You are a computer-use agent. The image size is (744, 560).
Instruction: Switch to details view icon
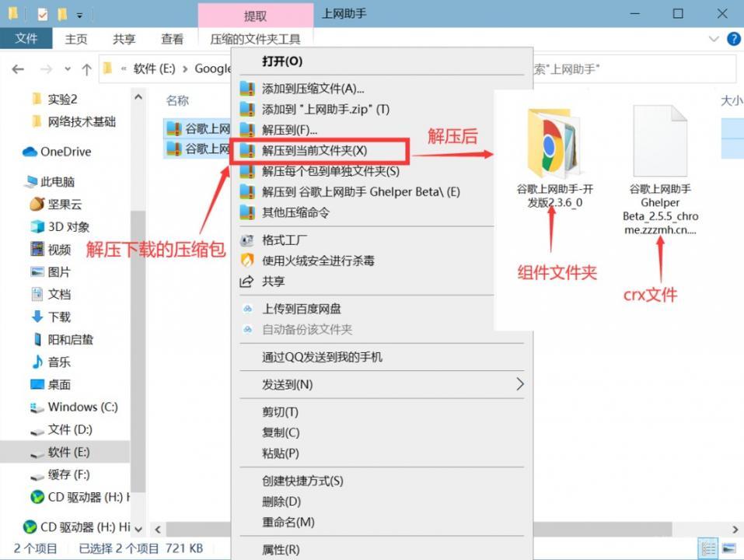[x=708, y=549]
